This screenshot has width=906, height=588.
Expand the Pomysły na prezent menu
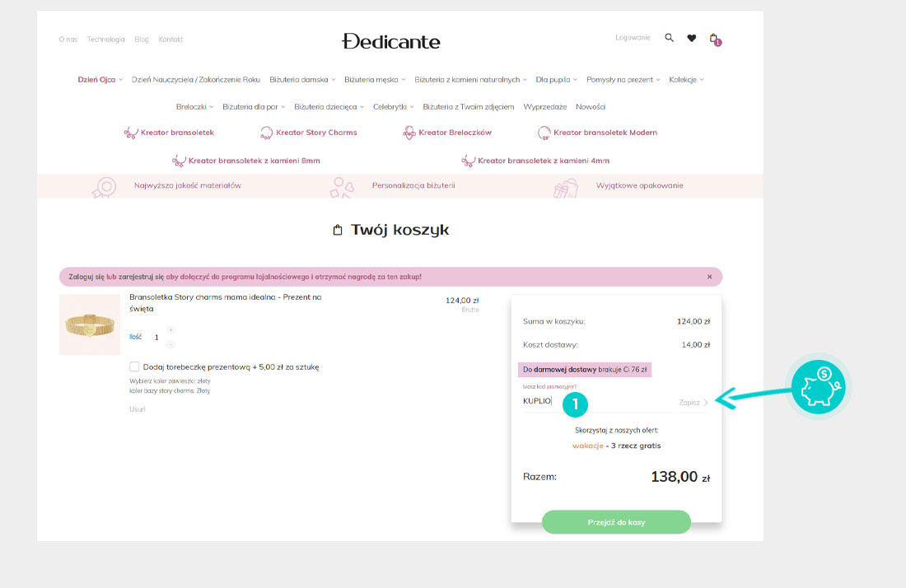[x=623, y=80]
